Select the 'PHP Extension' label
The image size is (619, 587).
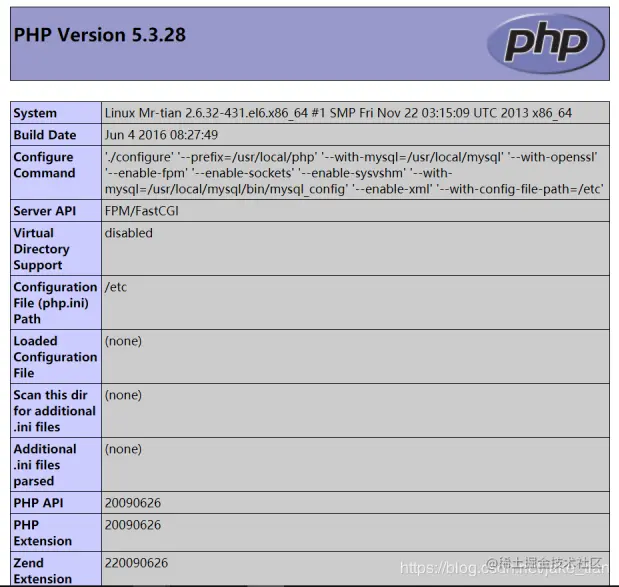[x=43, y=533]
